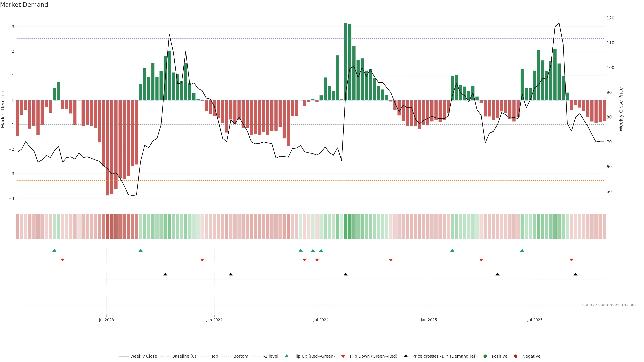Click the Flip Down red triangle legend icon
This screenshot has height=362, width=644.
tap(343, 356)
